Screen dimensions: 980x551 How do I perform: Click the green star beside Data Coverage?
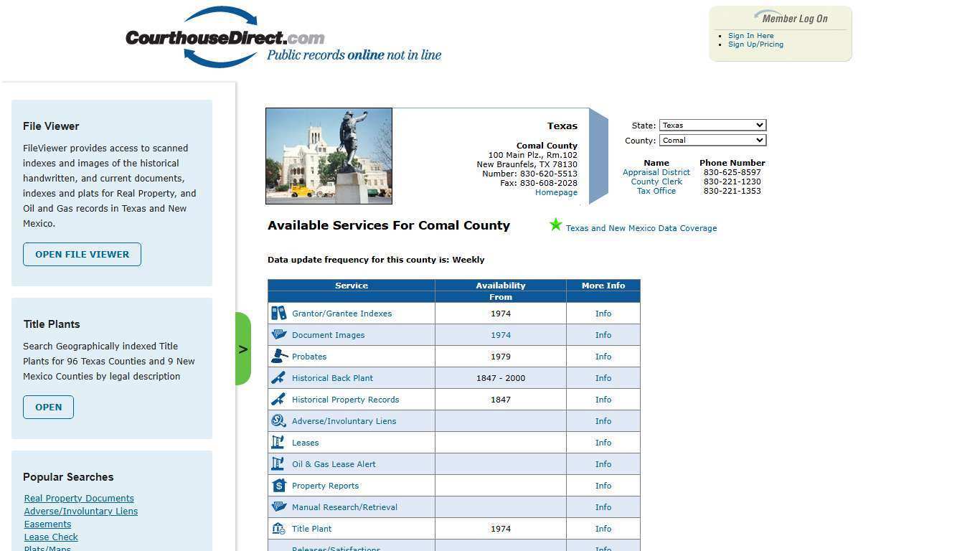point(555,225)
